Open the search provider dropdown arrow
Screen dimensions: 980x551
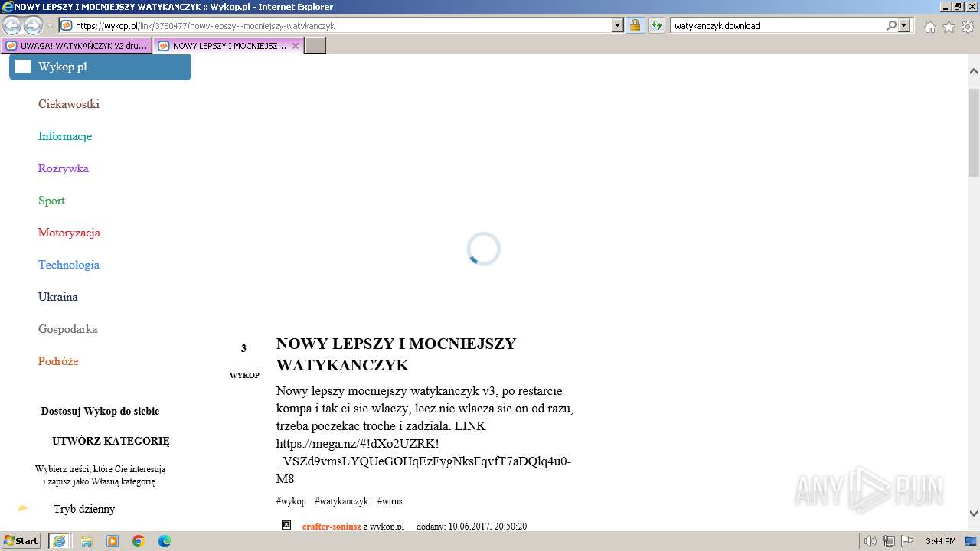pos(904,26)
